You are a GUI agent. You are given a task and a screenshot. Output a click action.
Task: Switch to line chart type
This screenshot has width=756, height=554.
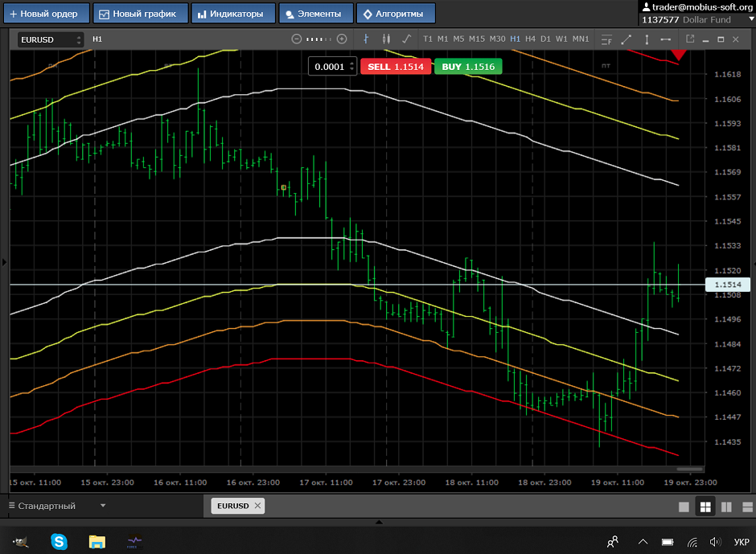tap(406, 39)
